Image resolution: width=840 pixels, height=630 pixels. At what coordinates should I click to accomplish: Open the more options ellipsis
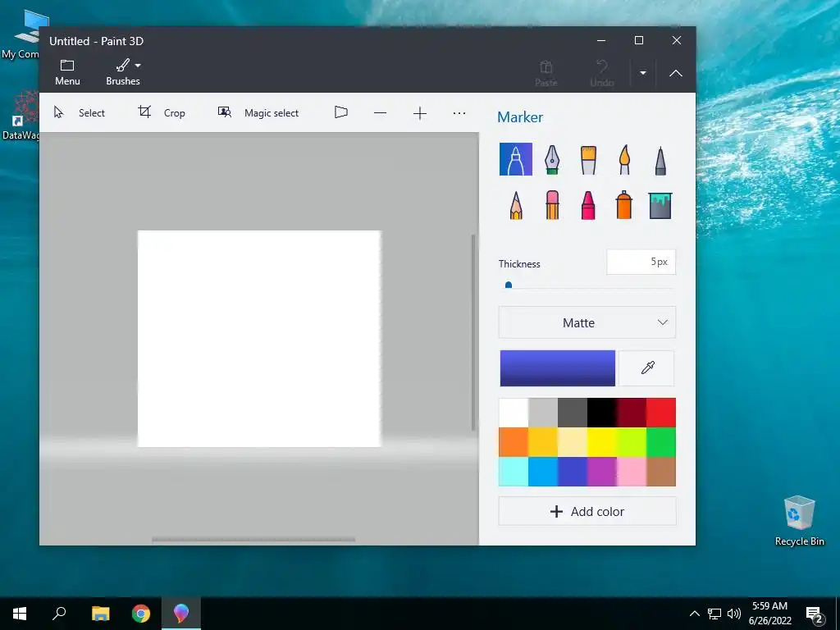pyautogui.click(x=459, y=113)
